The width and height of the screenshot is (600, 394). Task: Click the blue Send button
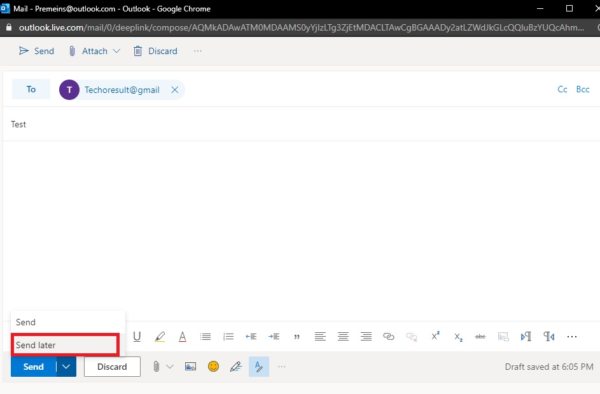34,366
